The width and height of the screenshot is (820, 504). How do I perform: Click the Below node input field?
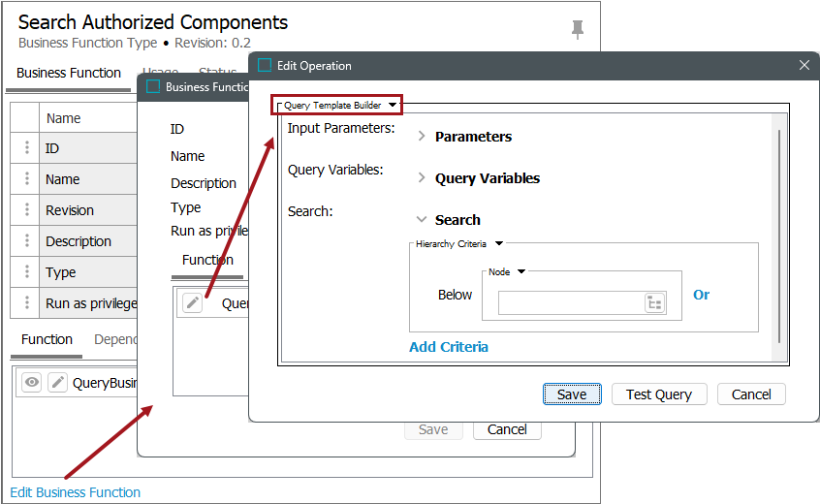click(x=572, y=303)
